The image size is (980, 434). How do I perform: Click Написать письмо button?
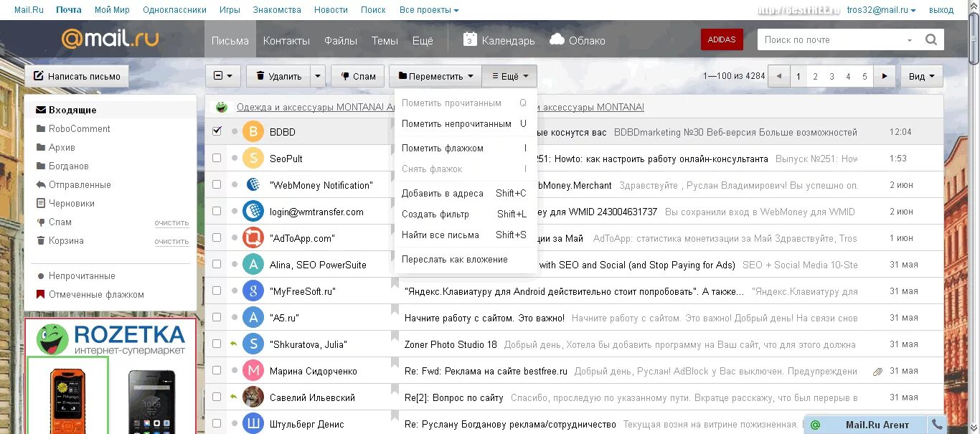pos(77,76)
